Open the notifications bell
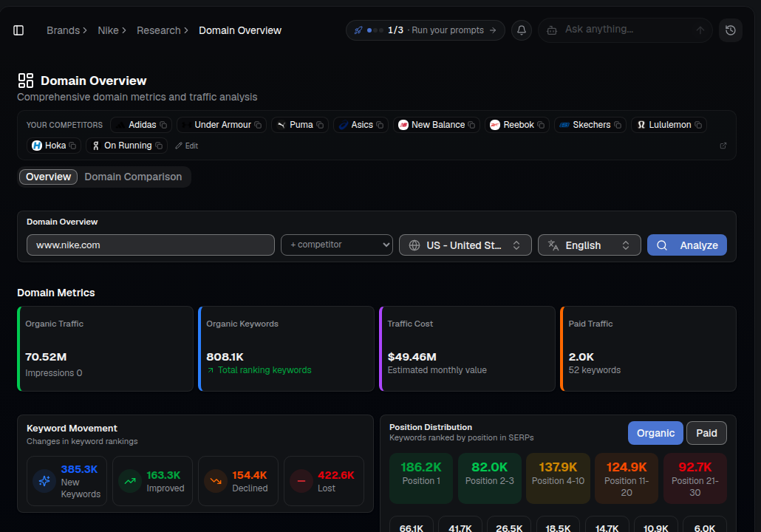Image resolution: width=761 pixels, height=532 pixels. coord(521,30)
